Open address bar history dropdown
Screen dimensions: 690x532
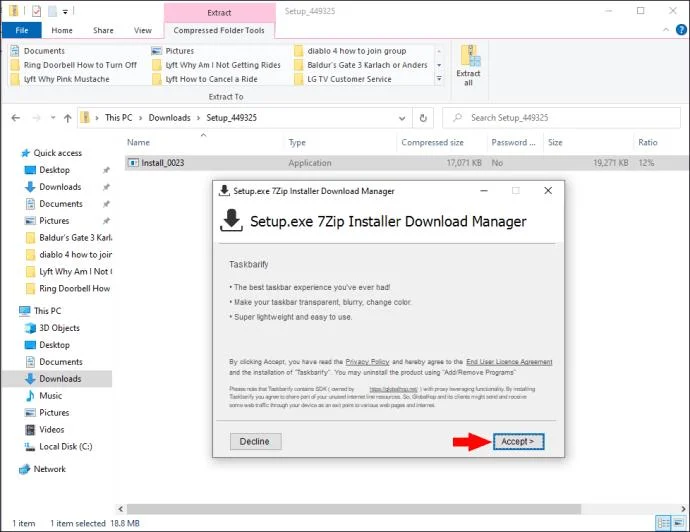pos(402,118)
